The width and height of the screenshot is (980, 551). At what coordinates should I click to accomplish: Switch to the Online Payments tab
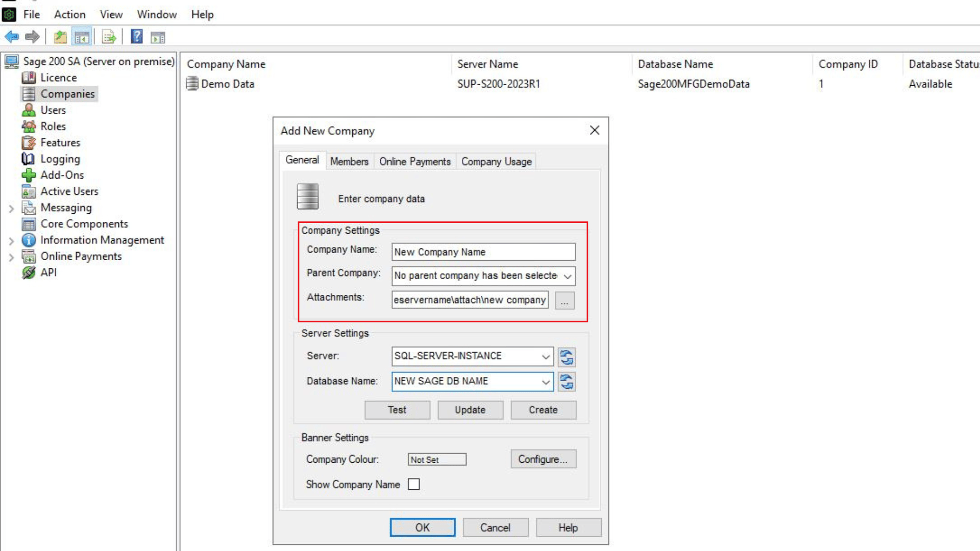[x=414, y=162]
